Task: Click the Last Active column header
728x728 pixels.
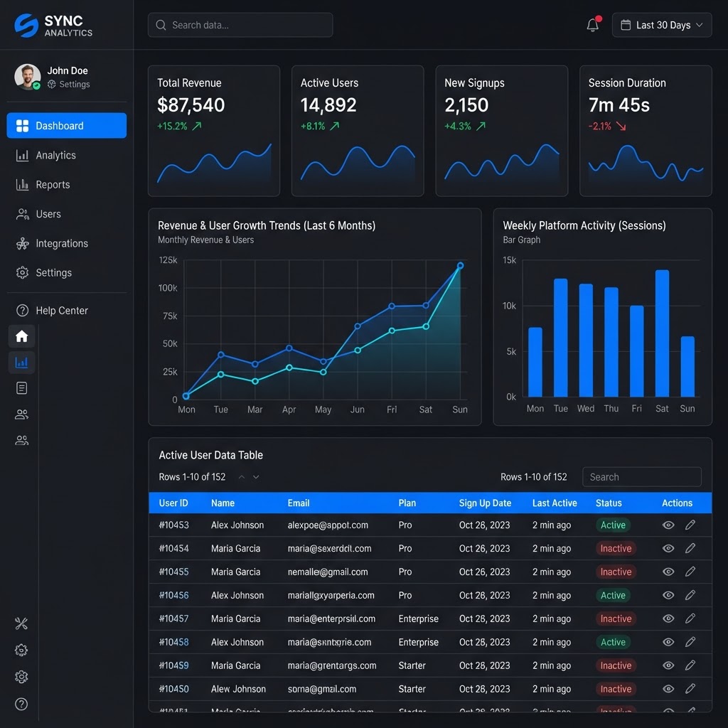Action: point(555,503)
